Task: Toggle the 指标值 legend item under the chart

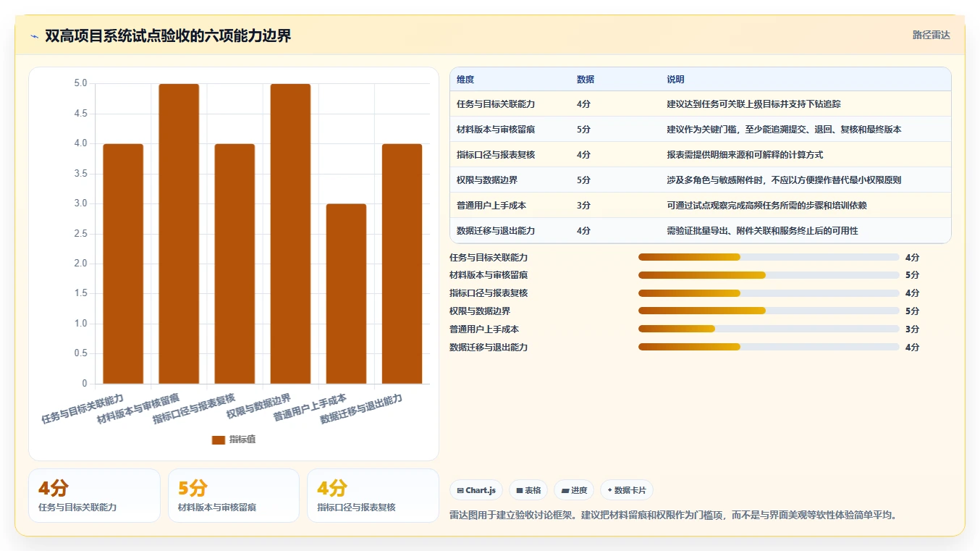Action: pos(233,439)
